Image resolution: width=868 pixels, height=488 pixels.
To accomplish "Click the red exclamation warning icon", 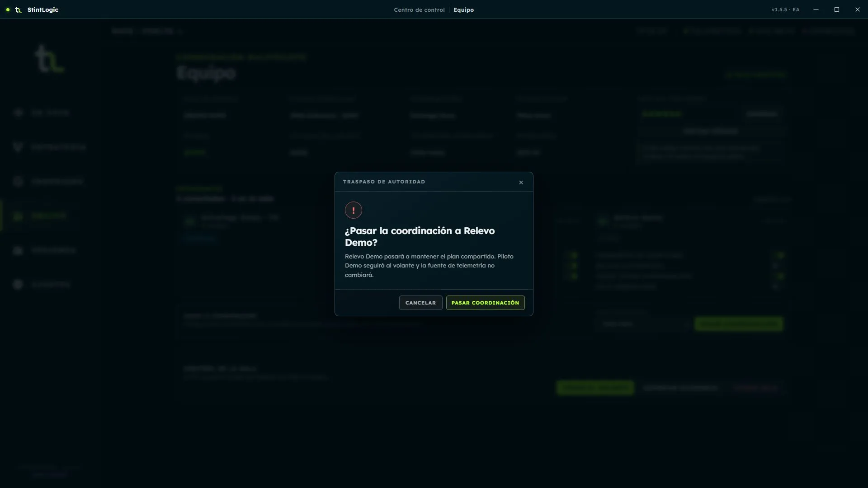I will pyautogui.click(x=354, y=210).
